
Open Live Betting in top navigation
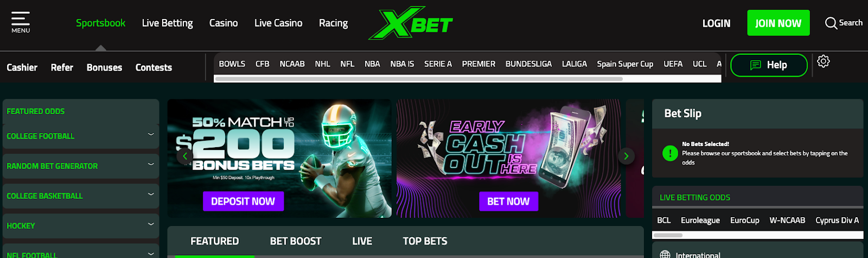(x=167, y=23)
